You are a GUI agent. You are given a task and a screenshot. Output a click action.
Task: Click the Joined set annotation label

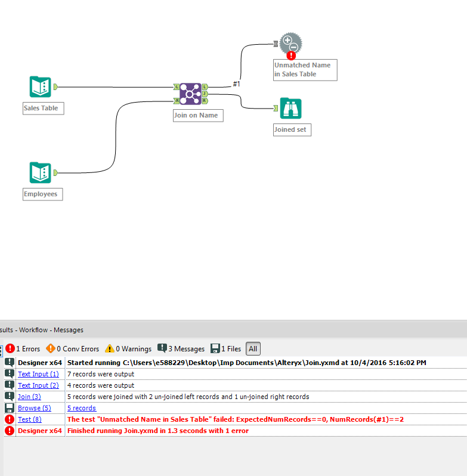292,129
